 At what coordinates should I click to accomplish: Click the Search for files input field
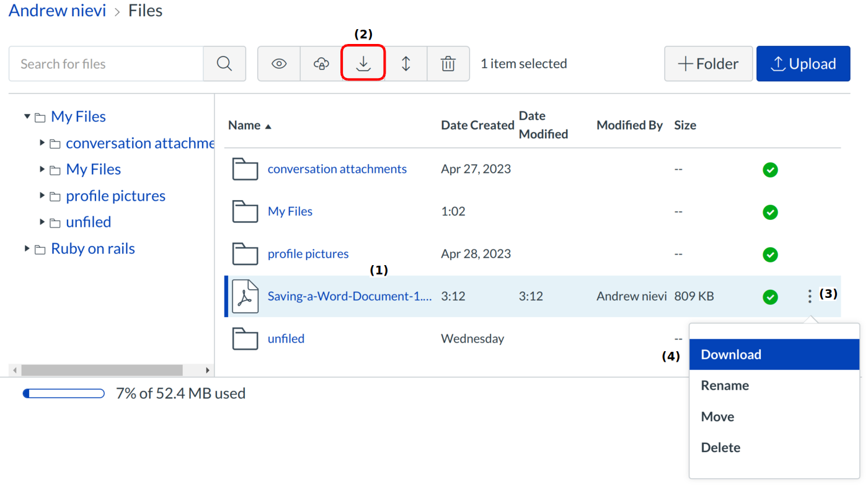click(x=106, y=64)
